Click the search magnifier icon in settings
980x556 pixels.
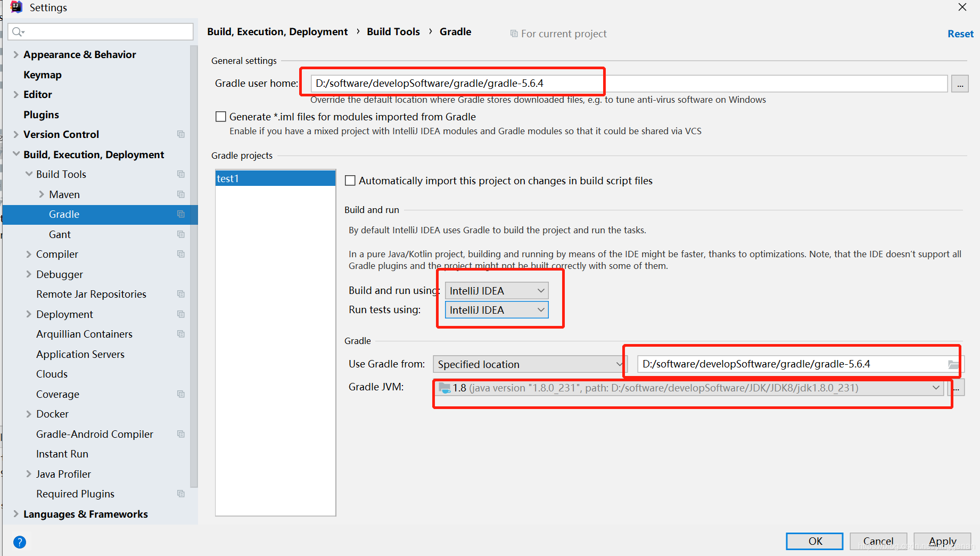pos(18,32)
